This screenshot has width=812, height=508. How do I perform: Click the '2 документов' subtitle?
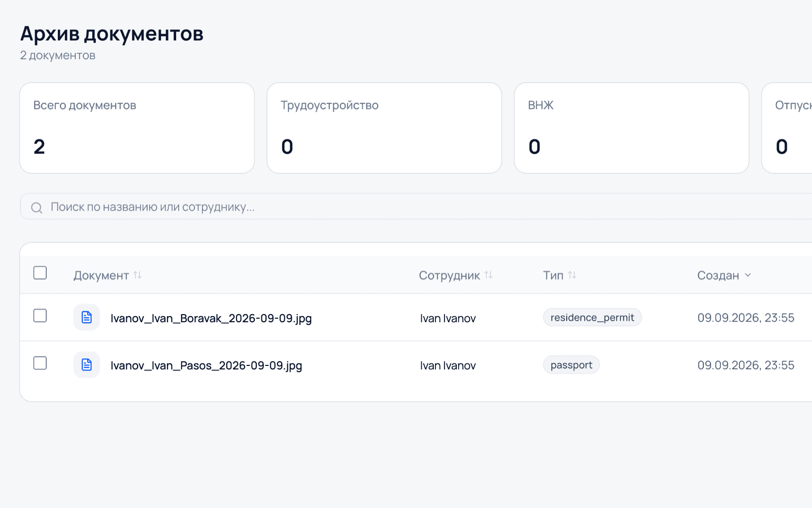click(x=58, y=55)
